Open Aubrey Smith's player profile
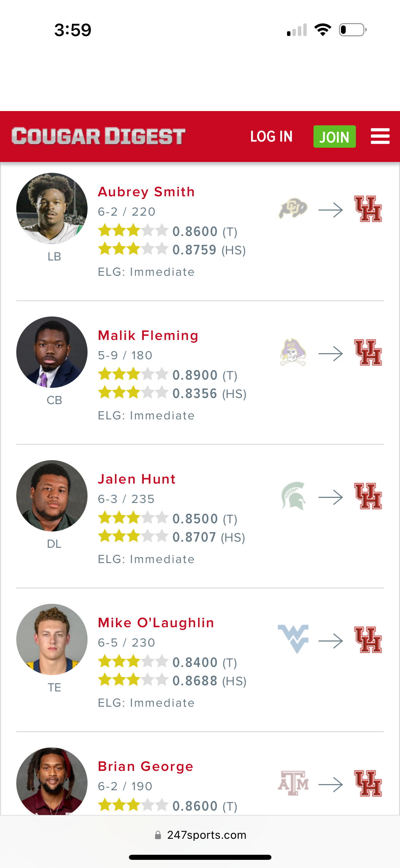This screenshot has height=868, width=400. 146,192
